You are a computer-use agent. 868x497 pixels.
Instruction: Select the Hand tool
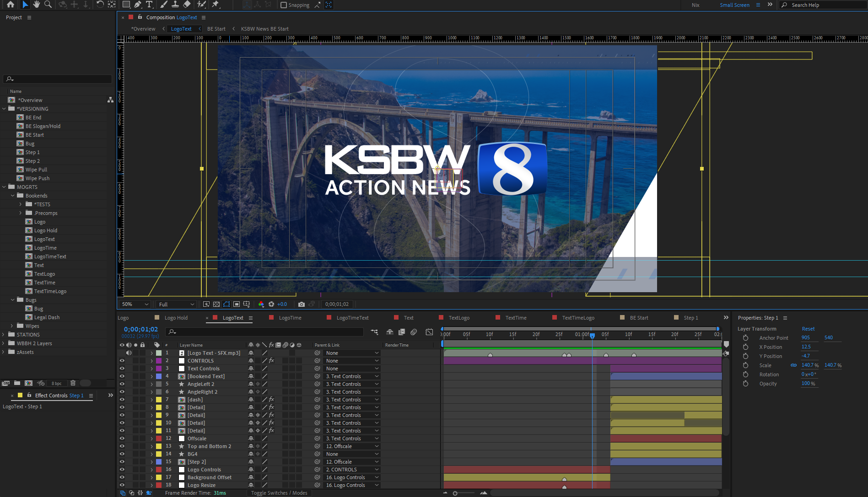coord(37,5)
